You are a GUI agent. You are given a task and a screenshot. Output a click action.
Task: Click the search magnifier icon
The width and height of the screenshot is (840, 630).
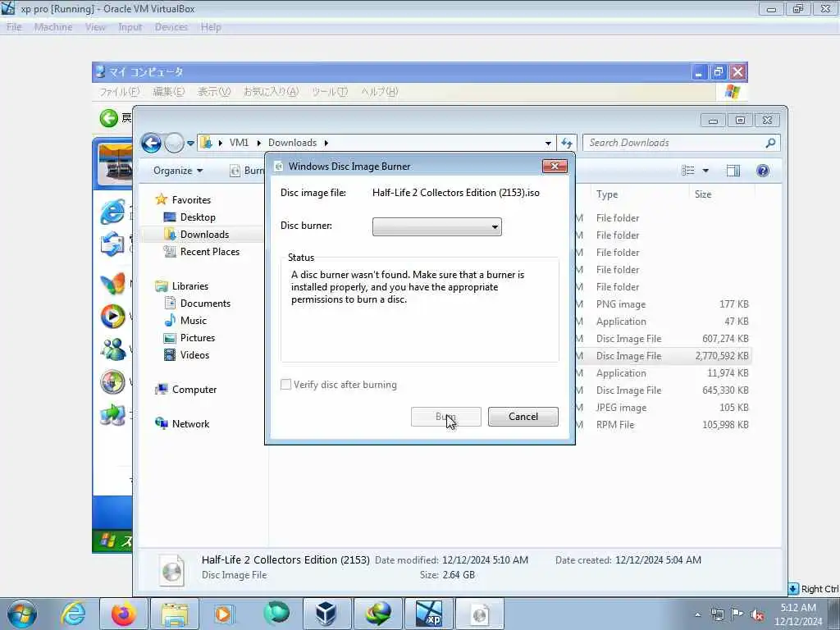click(770, 143)
